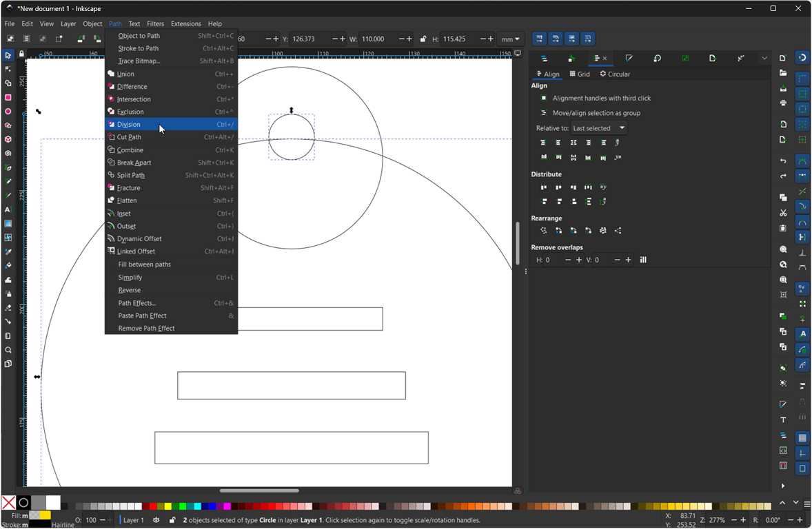Click the Cut scissors icon
The height and width of the screenshot is (529, 812).
783,213
